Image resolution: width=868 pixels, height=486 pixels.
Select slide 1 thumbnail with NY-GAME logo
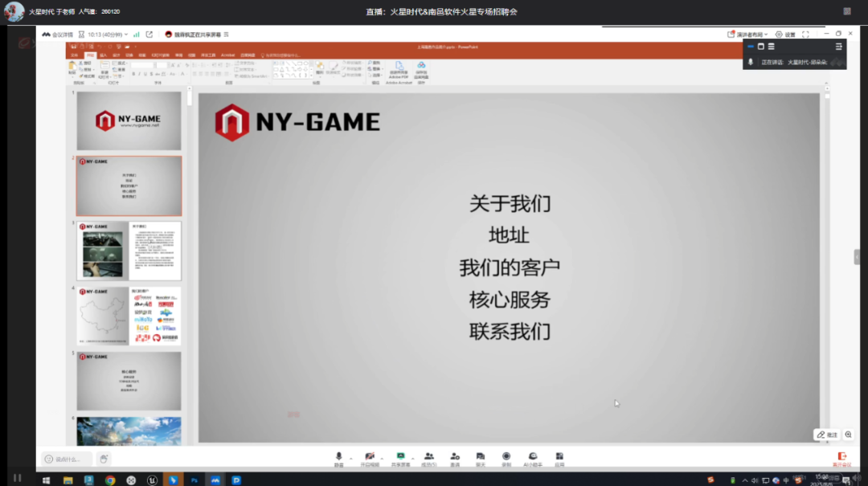tap(129, 120)
